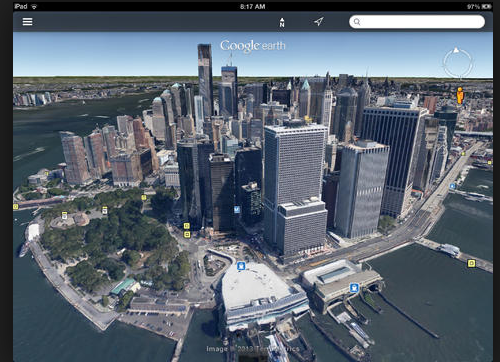Tap the N north reset button
Image resolution: width=500 pixels, height=362 pixels.
pos(282,22)
